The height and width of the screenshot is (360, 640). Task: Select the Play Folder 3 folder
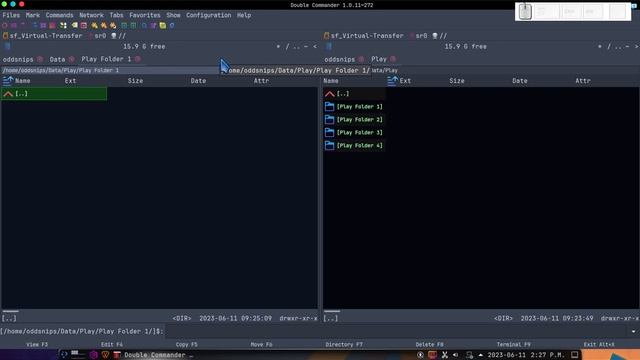(x=354, y=133)
